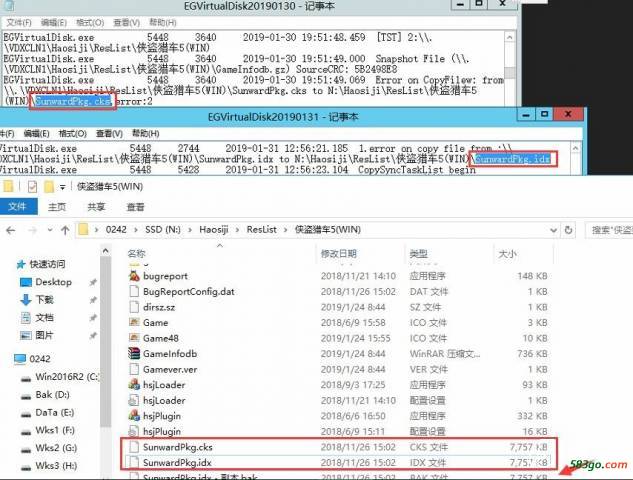
Task: Sort files by 类型 column
Action: pos(418,254)
